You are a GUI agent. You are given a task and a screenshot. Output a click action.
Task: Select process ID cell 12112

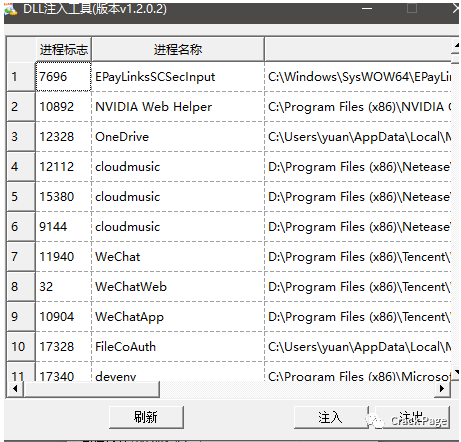click(63, 167)
